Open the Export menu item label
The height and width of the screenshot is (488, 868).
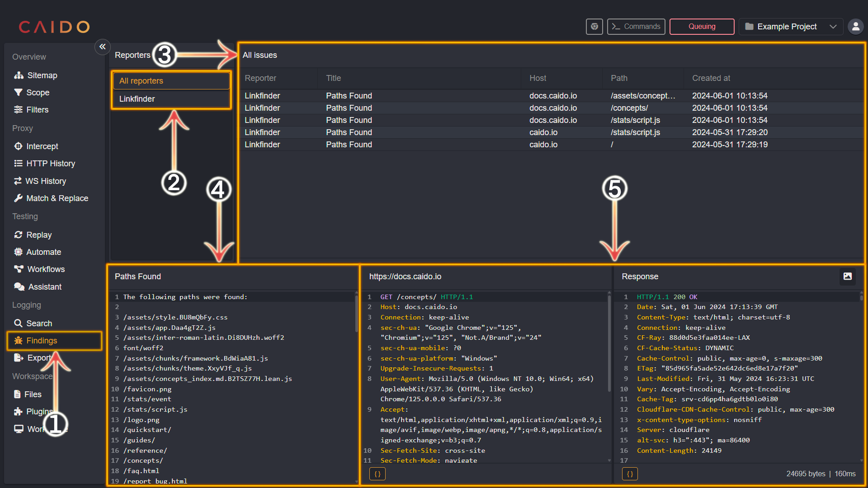(x=39, y=358)
